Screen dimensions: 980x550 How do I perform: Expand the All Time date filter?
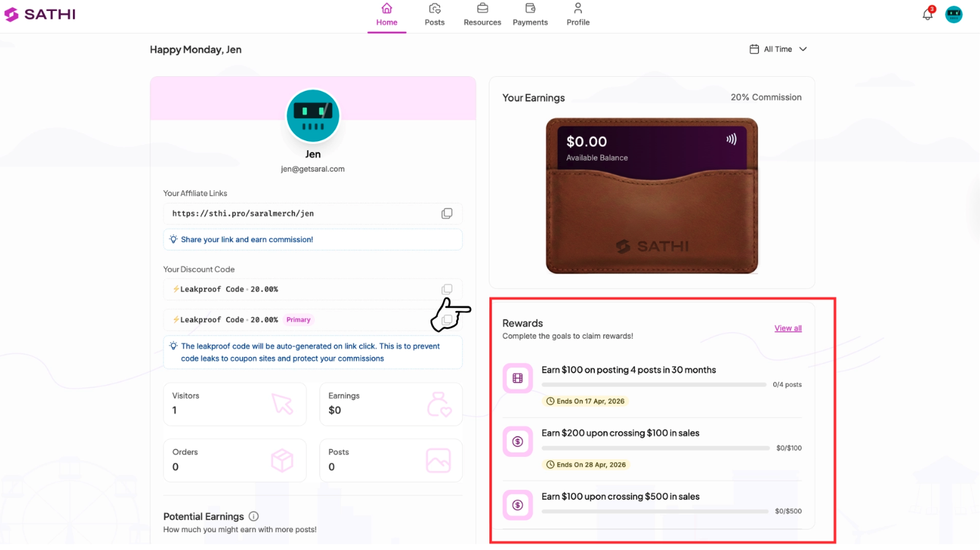point(778,49)
